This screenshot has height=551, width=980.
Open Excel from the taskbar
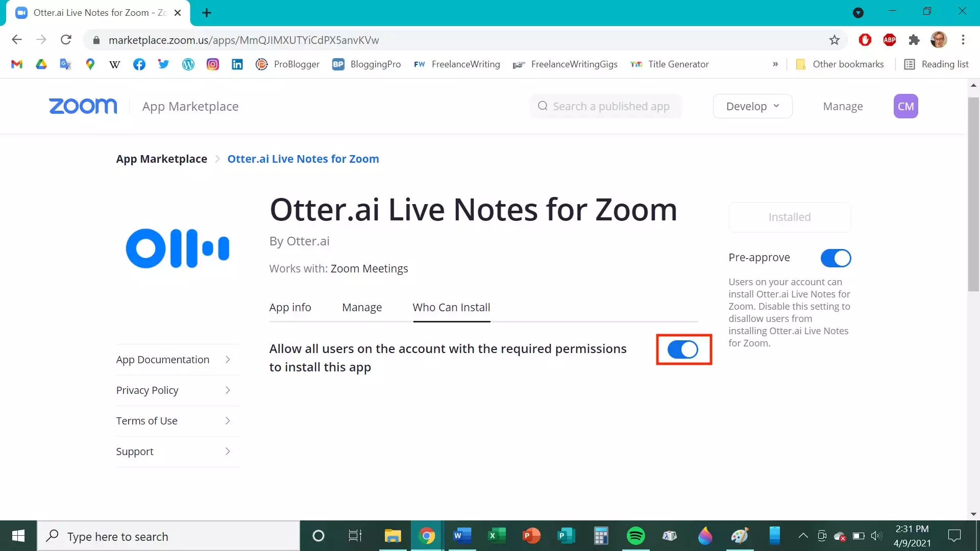tap(497, 536)
